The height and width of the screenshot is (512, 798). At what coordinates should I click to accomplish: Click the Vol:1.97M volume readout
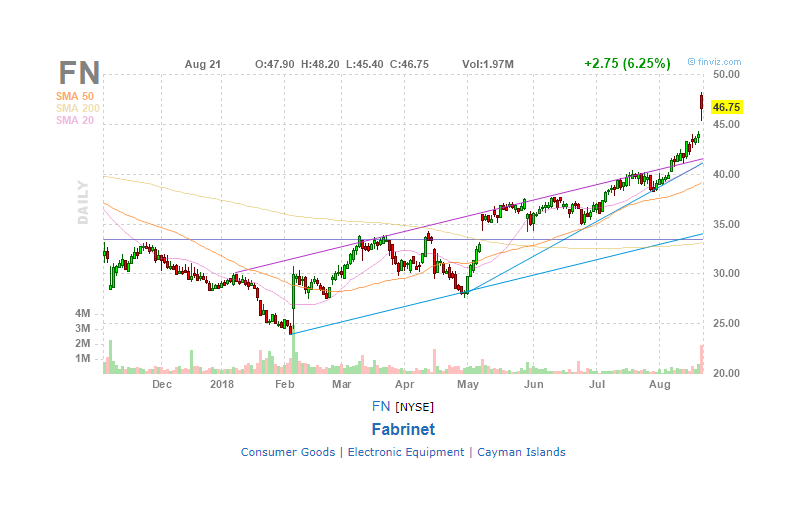(488, 65)
